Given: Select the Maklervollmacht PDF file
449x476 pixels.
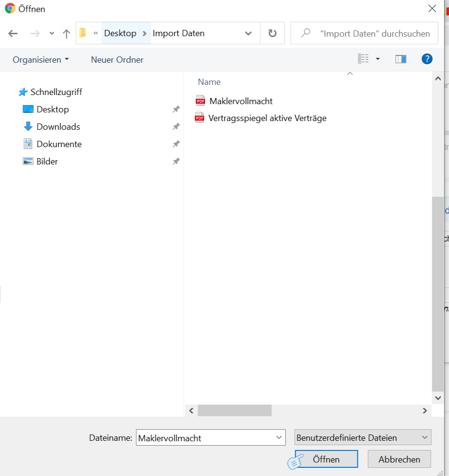Looking at the screenshot, I should [241, 101].
